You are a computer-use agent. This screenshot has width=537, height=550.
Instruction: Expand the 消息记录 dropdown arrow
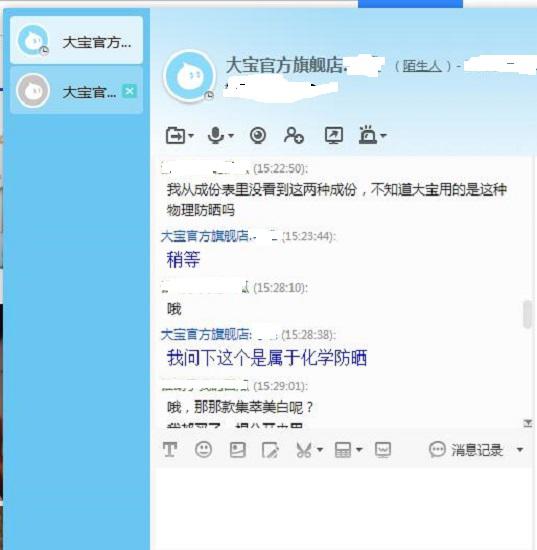tap(520, 450)
